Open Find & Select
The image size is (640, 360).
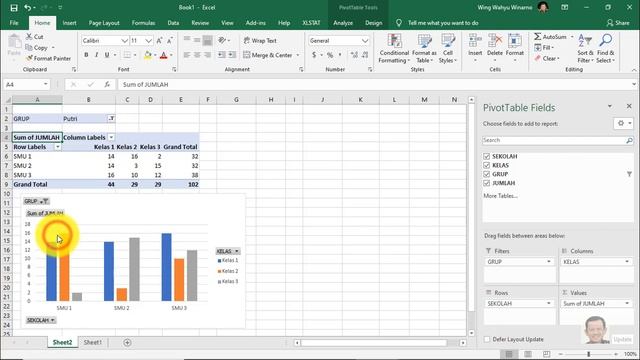point(605,49)
